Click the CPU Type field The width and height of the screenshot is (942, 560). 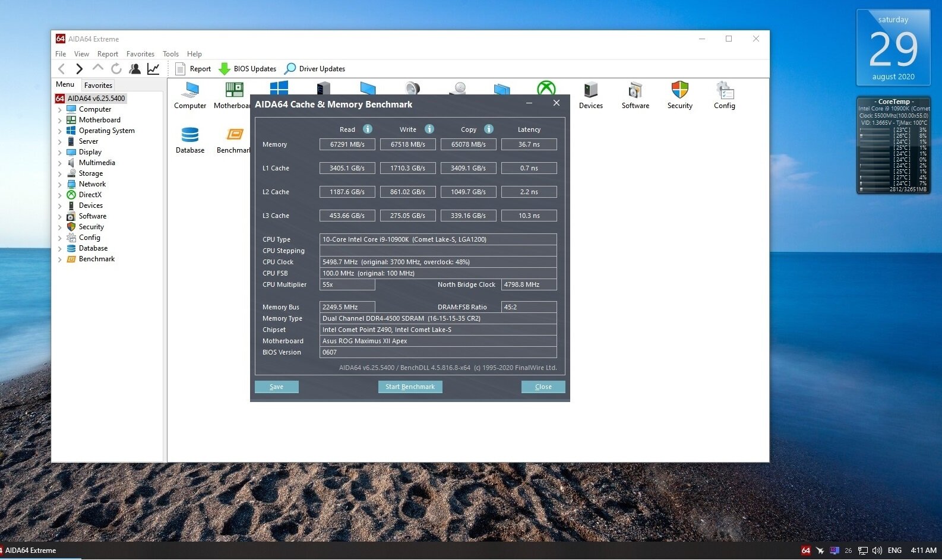[x=438, y=239]
